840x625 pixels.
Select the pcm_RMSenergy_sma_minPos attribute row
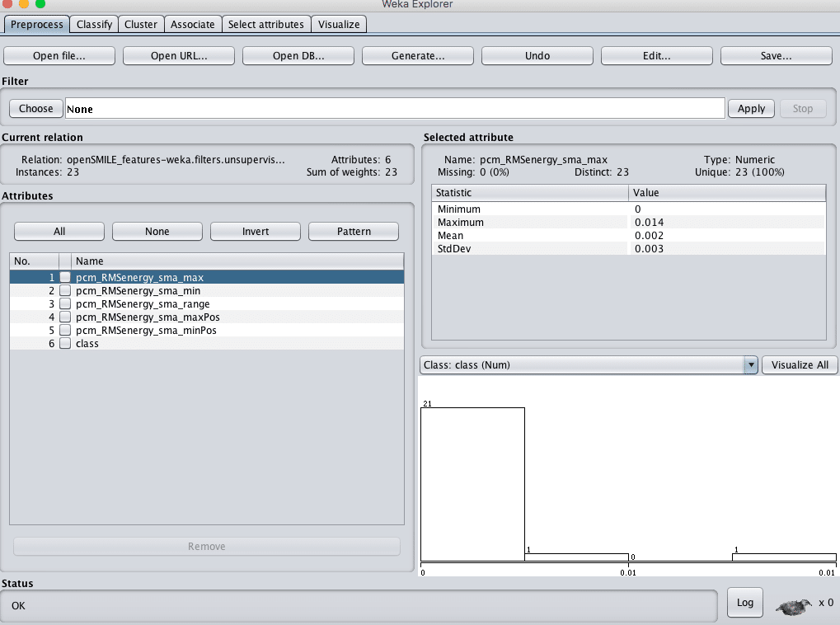(x=207, y=330)
